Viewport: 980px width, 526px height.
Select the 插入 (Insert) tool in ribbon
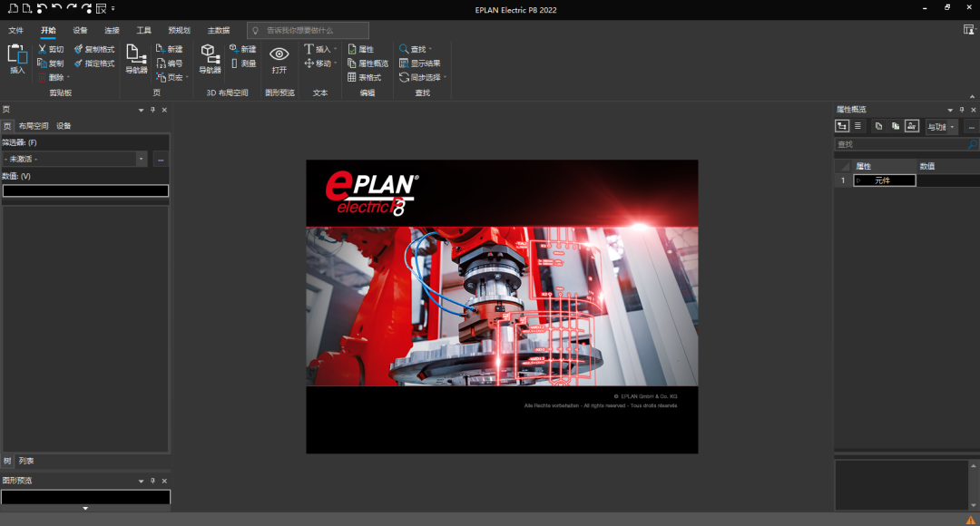[x=16, y=56]
